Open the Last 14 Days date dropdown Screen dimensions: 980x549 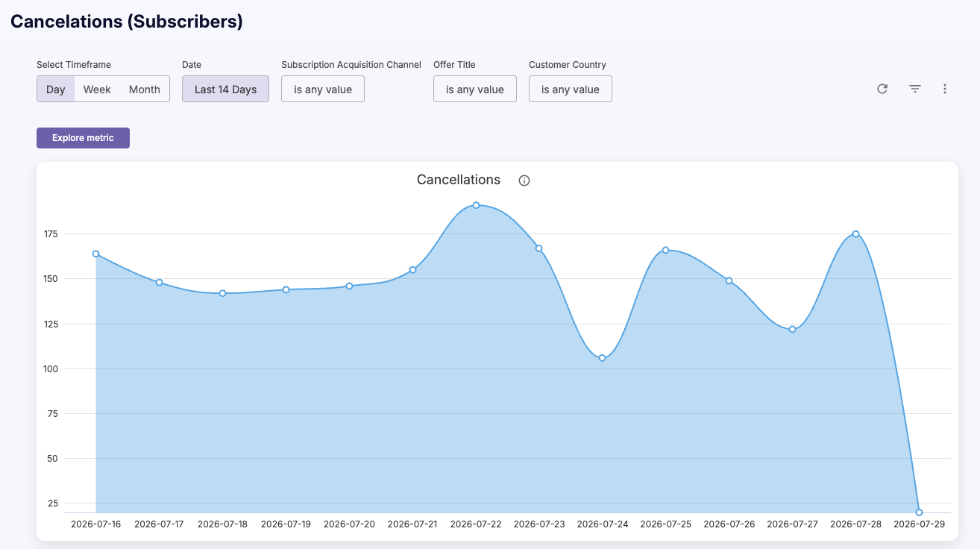pos(225,90)
